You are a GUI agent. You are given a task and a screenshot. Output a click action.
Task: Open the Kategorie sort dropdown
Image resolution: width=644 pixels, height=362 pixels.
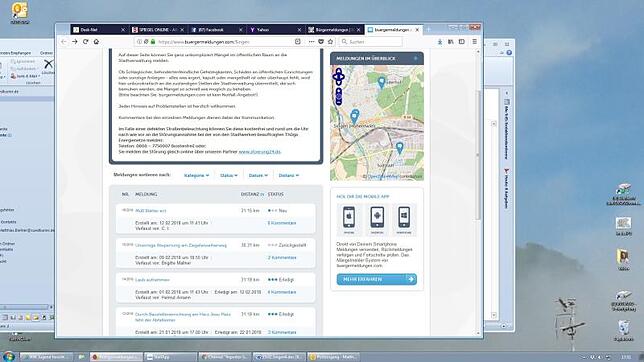point(196,175)
